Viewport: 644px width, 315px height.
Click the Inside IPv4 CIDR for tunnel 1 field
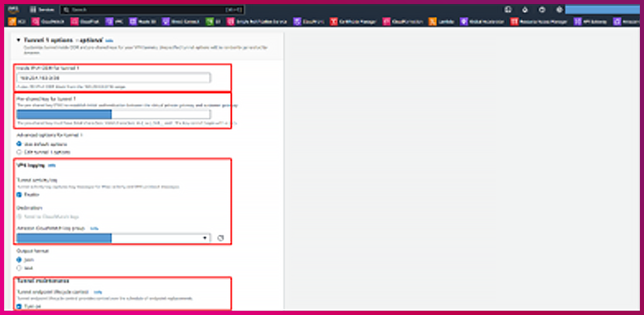114,78
